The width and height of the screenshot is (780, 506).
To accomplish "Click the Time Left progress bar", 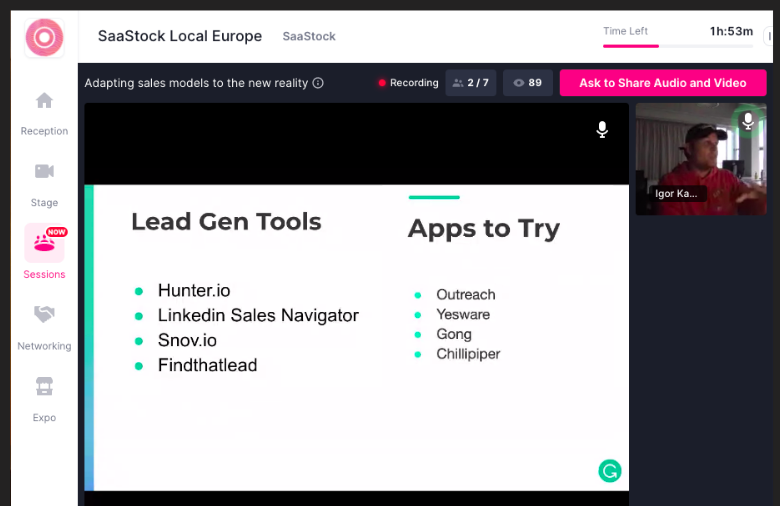I will pyautogui.click(x=678, y=46).
